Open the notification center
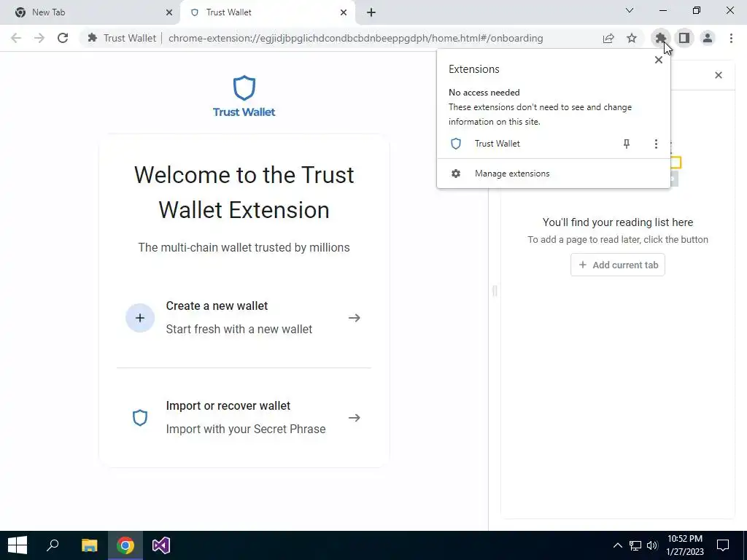The image size is (747, 560). click(723, 545)
